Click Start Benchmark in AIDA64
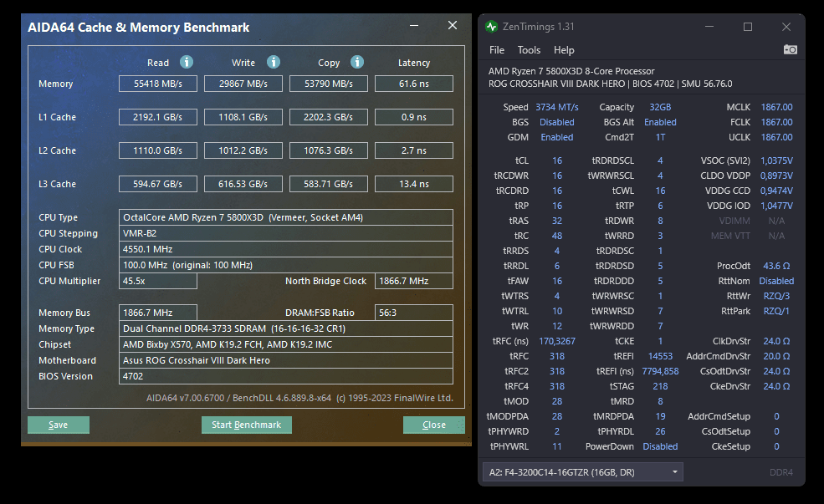The height and width of the screenshot is (504, 824). [x=247, y=425]
